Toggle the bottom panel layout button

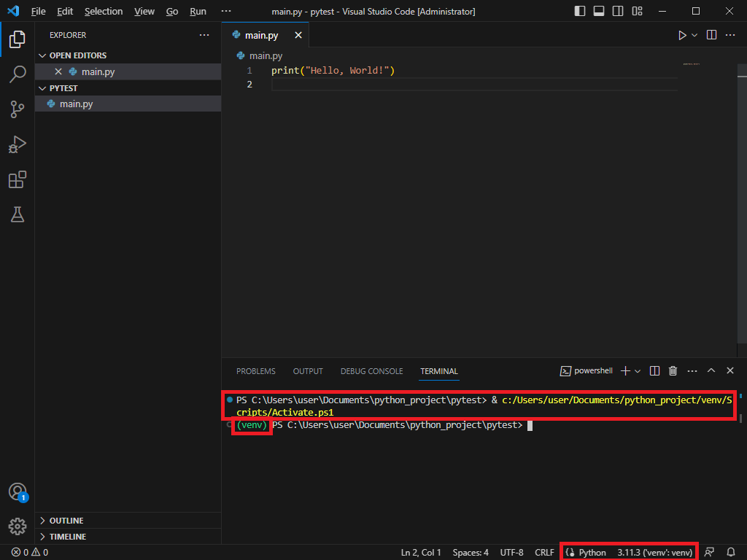click(599, 12)
